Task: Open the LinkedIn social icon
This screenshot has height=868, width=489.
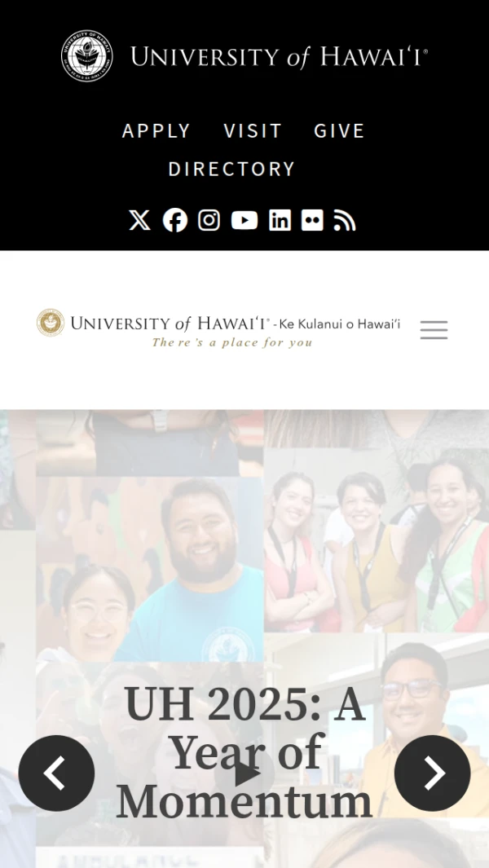Action: click(280, 220)
